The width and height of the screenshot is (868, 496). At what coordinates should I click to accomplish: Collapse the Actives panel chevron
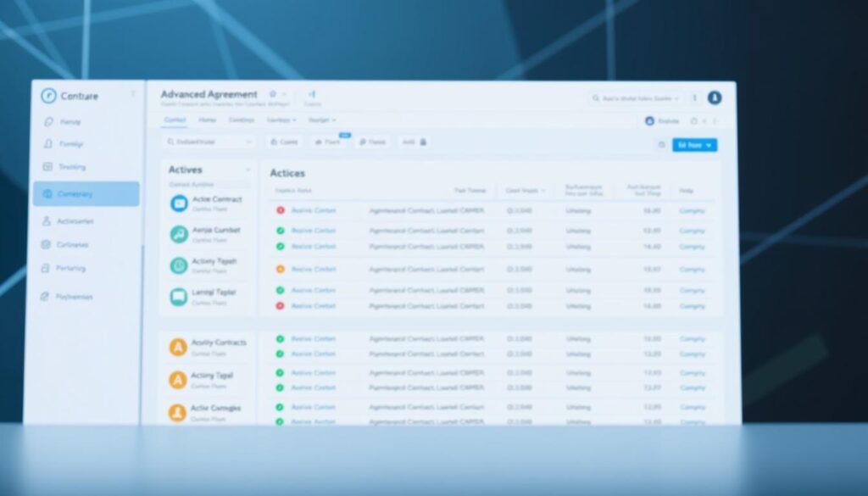coord(248,170)
